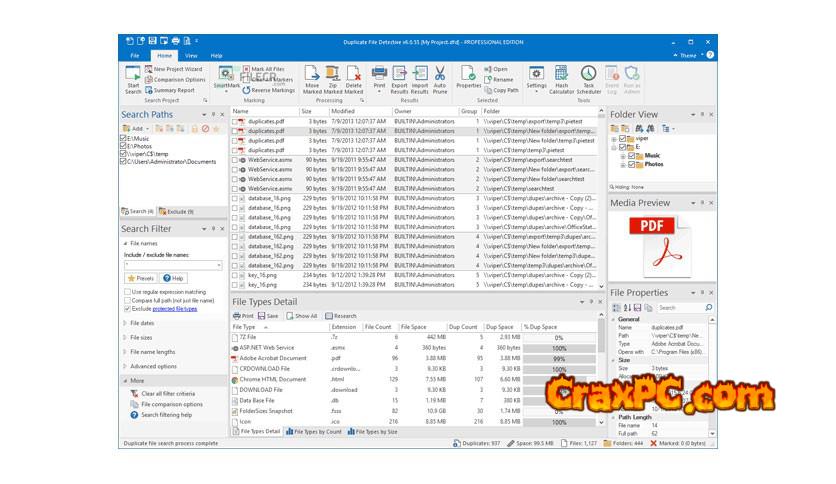This screenshot has height=484, width=836.
Task: Click Rename in the Selected group
Action: (499, 79)
